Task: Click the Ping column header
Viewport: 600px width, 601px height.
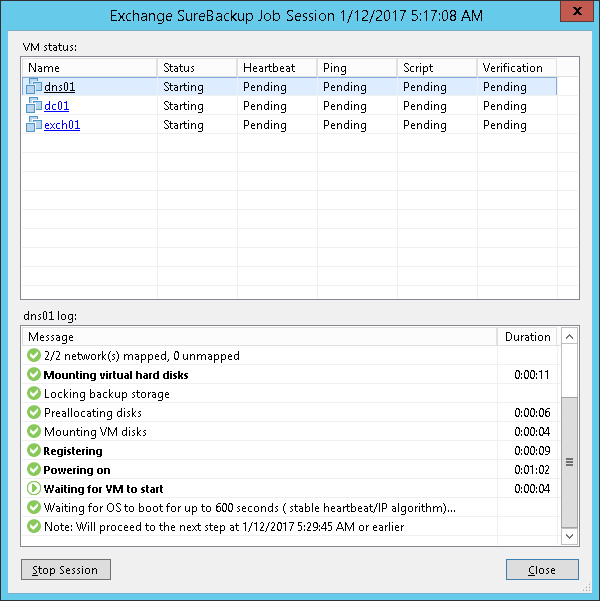Action: pos(357,68)
